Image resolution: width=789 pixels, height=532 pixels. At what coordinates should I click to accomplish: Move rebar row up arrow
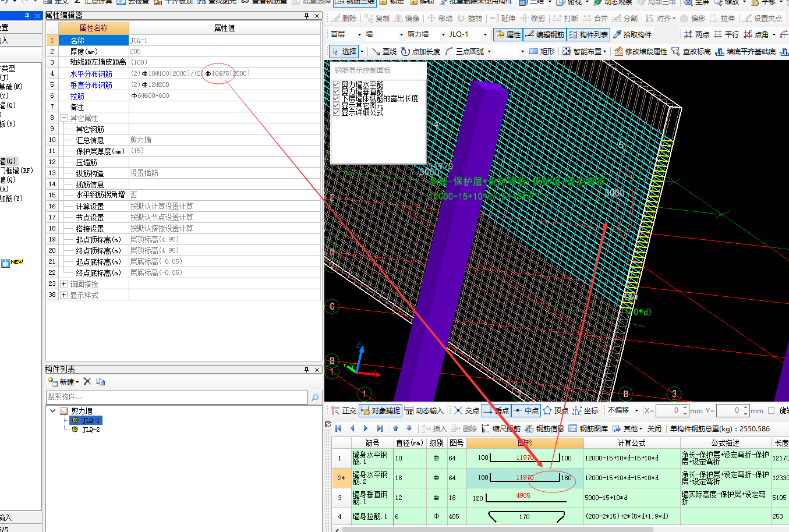[396, 429]
